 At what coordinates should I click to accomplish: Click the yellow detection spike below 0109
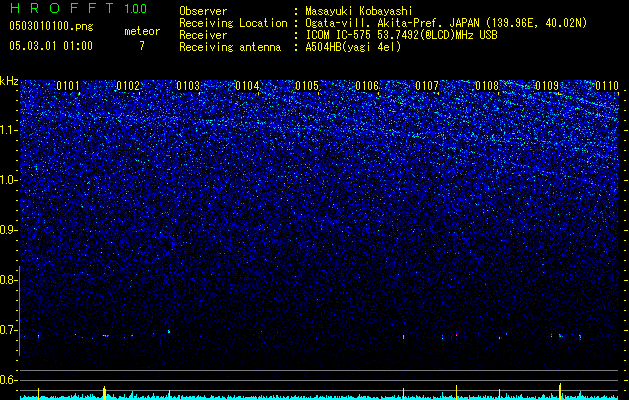click(x=560, y=391)
